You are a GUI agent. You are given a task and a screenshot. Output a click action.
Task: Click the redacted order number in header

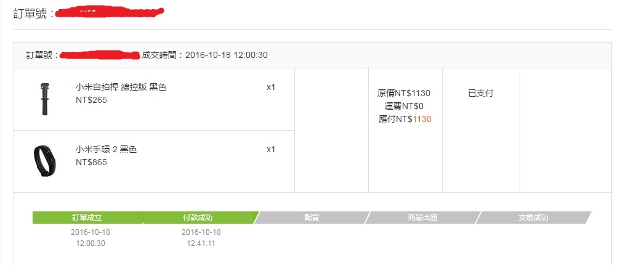click(x=109, y=13)
